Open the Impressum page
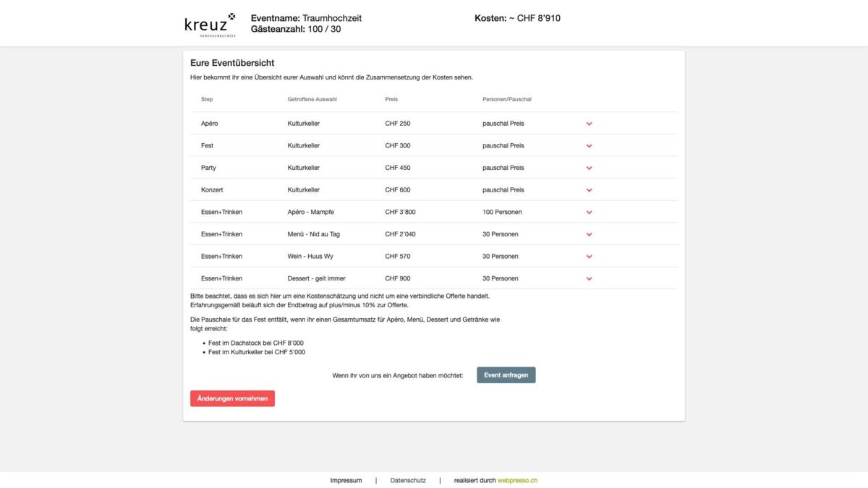The height and width of the screenshot is (488, 868). 346,480
